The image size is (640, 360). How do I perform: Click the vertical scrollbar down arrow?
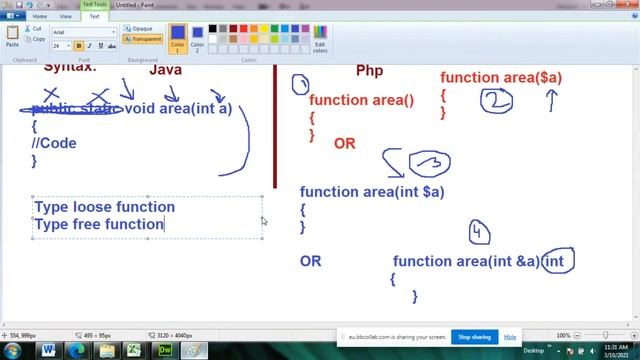pyautogui.click(x=636, y=318)
